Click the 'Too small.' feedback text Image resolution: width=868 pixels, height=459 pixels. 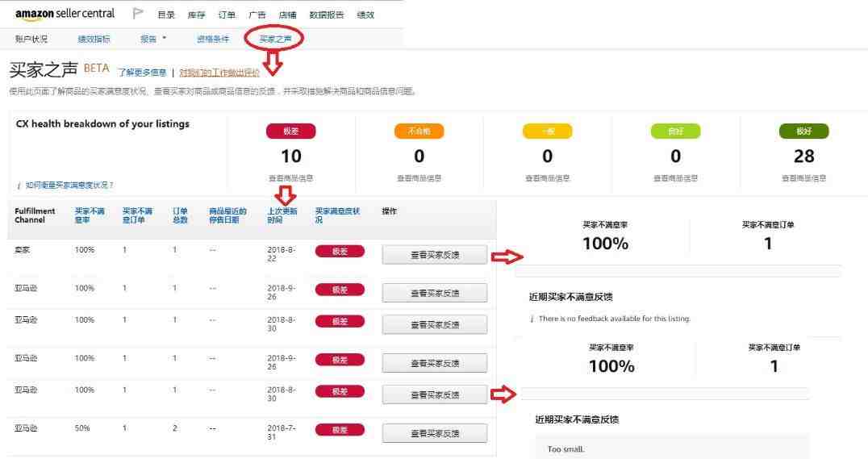[565, 449]
